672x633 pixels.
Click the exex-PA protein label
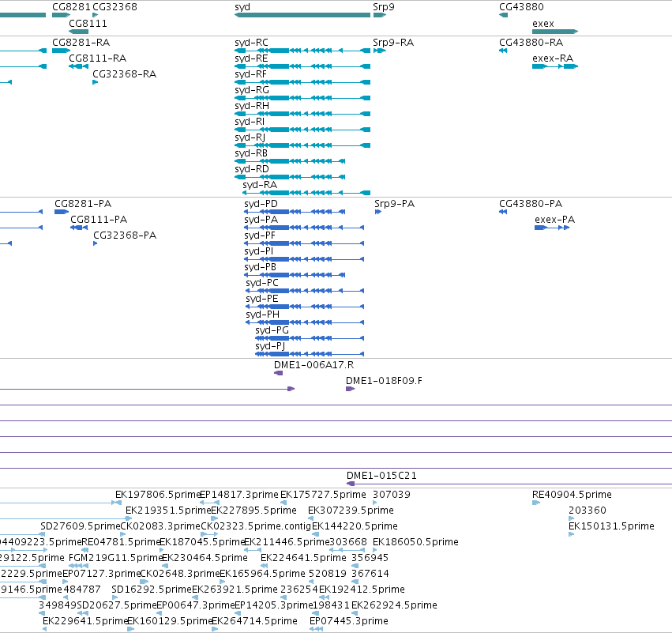[554, 220]
